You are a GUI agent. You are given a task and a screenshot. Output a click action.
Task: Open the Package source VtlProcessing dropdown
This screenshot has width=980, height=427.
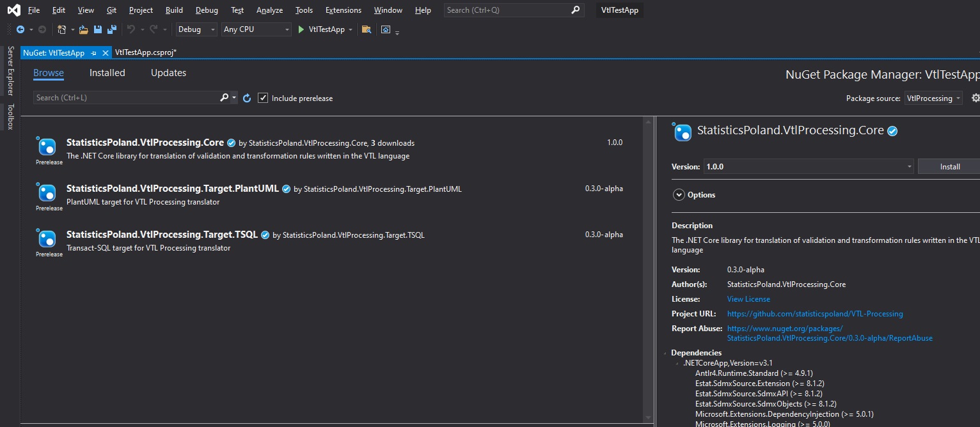pos(933,98)
